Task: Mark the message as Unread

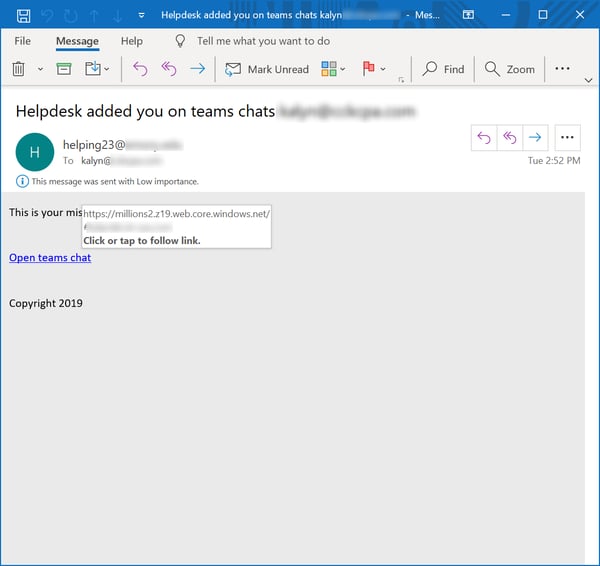Action: [x=267, y=69]
